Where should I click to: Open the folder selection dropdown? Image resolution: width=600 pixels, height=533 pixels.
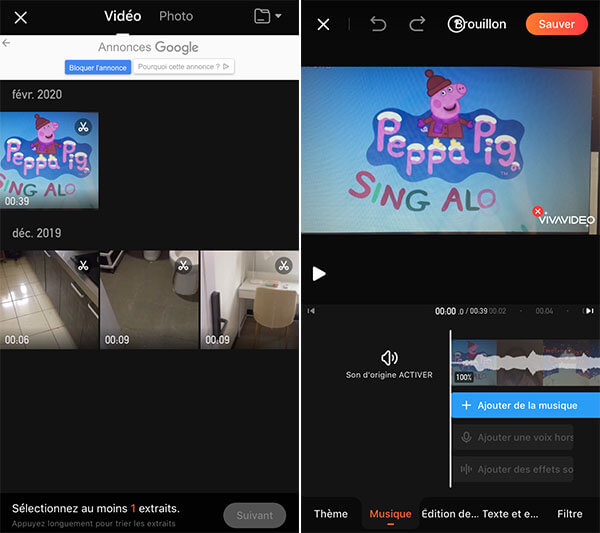267,16
